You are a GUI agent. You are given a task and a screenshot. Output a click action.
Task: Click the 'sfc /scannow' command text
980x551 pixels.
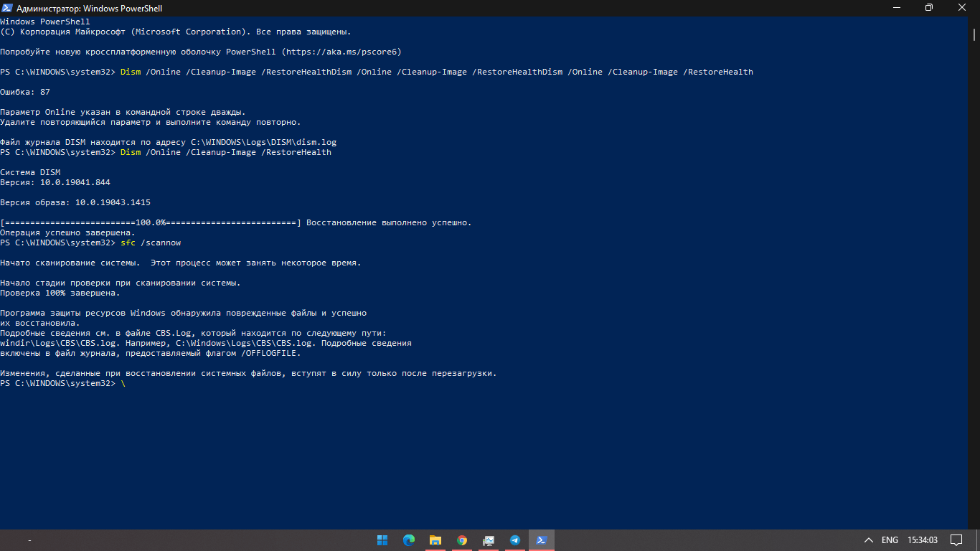(151, 242)
